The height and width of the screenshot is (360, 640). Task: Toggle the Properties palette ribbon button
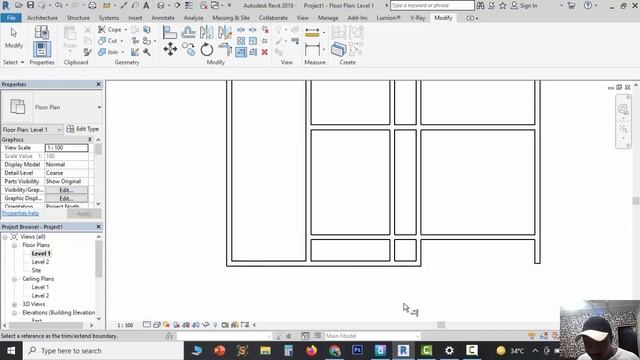[42, 49]
